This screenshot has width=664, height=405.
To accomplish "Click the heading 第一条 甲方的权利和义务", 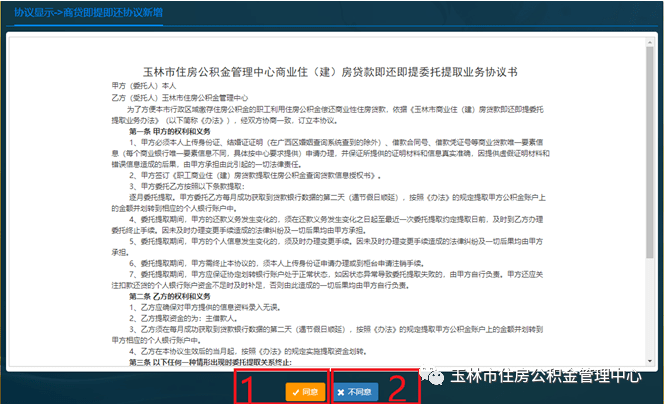I will pos(170,131).
